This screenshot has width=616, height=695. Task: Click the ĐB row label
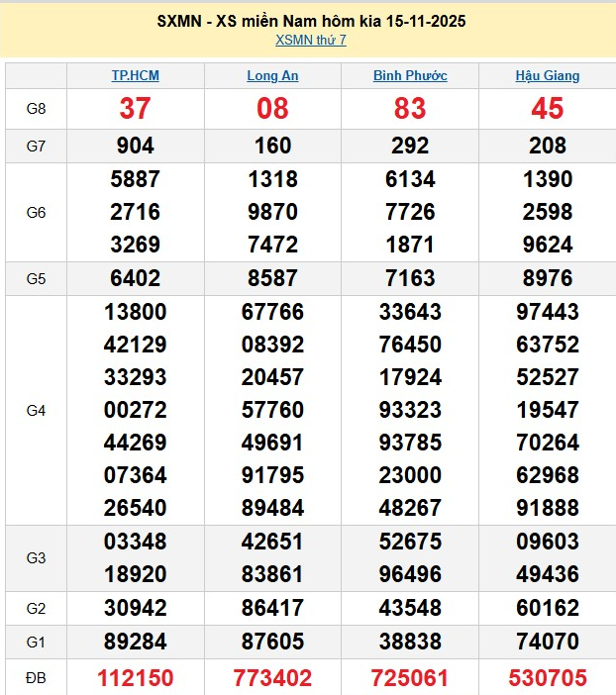click(37, 678)
